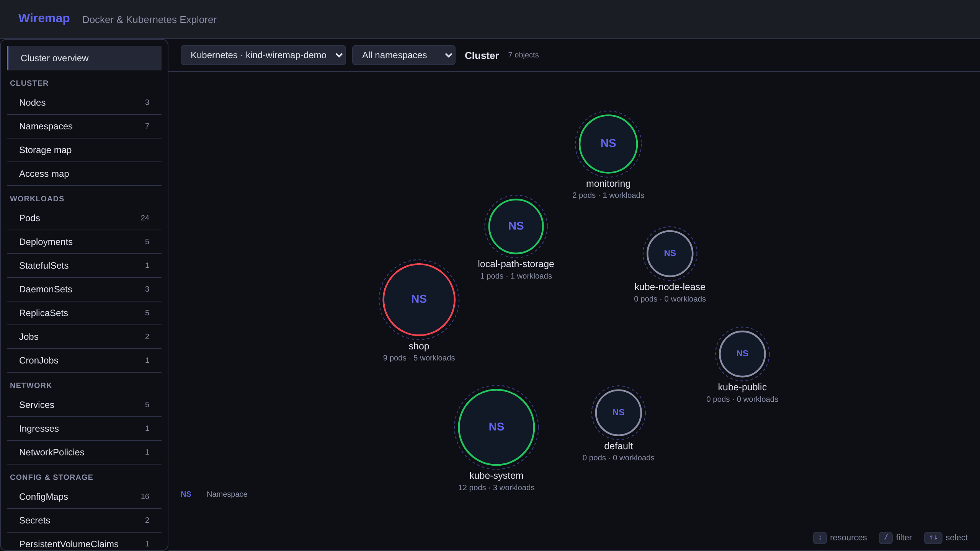Click the NS legend badge
The width and height of the screenshot is (980, 551).
click(x=186, y=494)
